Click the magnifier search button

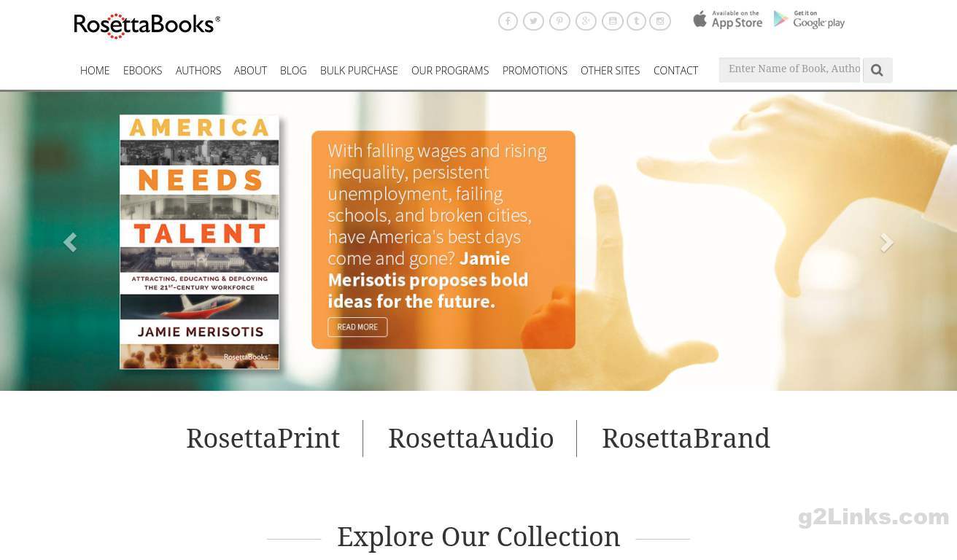point(877,70)
